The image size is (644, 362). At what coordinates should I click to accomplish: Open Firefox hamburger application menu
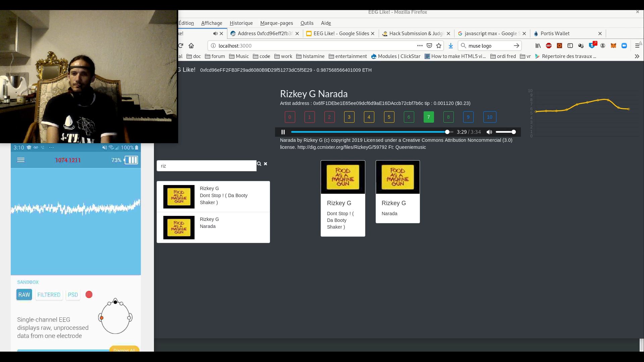point(637,46)
